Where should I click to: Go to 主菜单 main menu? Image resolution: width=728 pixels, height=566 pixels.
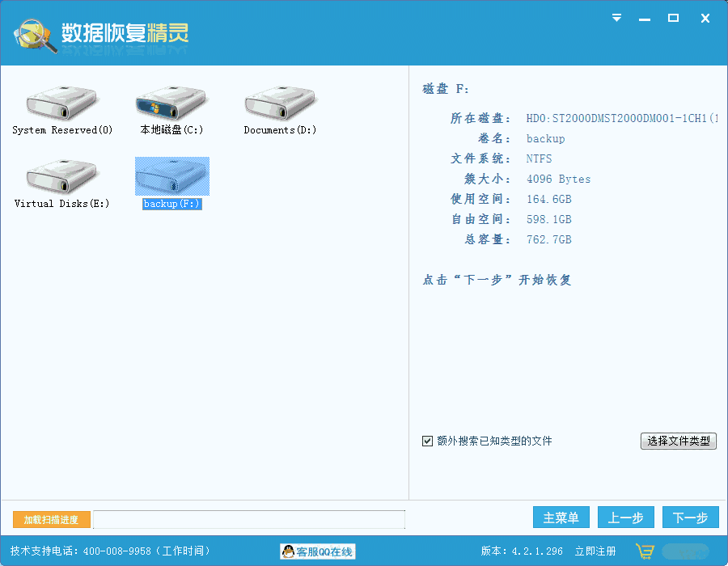coord(561,517)
